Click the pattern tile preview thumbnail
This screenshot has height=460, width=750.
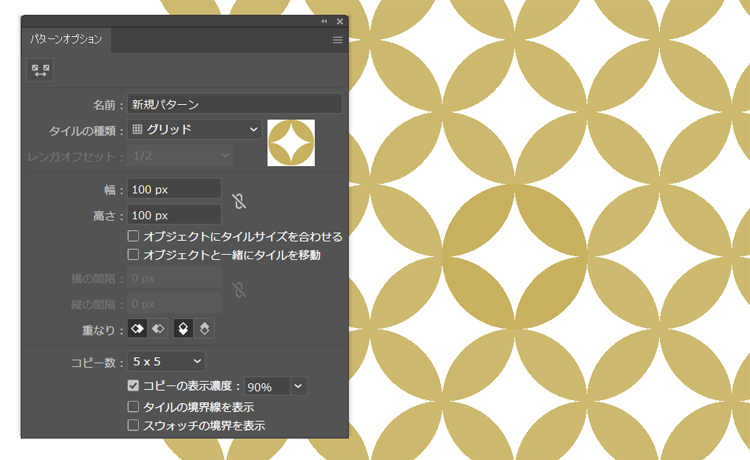(x=291, y=142)
